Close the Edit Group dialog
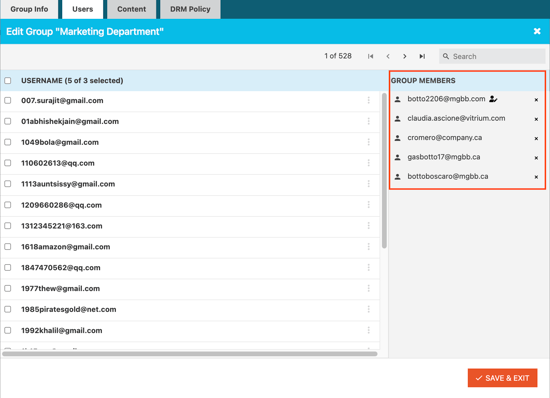The height and width of the screenshot is (398, 550). tap(537, 32)
